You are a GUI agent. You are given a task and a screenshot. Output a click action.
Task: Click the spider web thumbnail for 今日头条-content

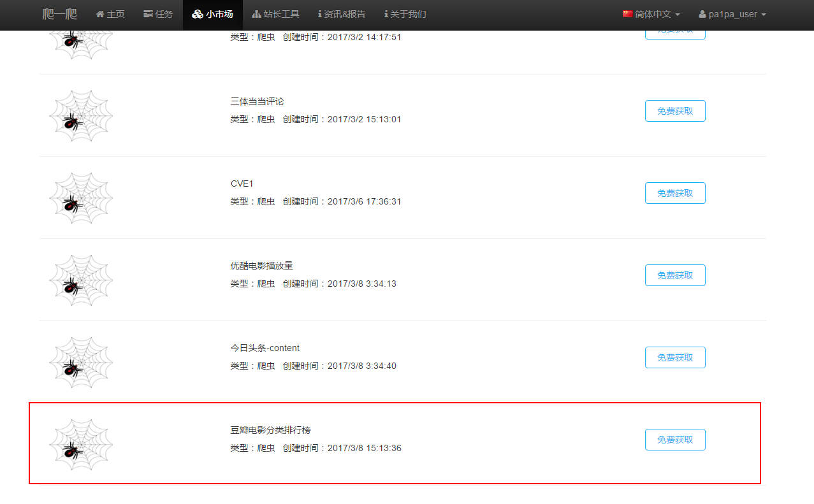81,363
